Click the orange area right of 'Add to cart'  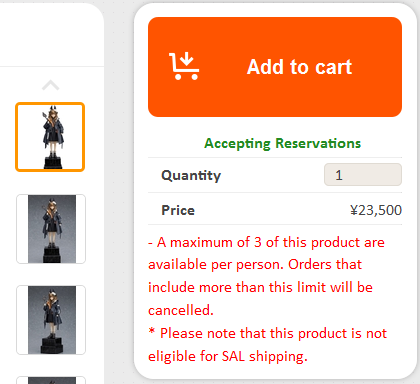(378, 67)
